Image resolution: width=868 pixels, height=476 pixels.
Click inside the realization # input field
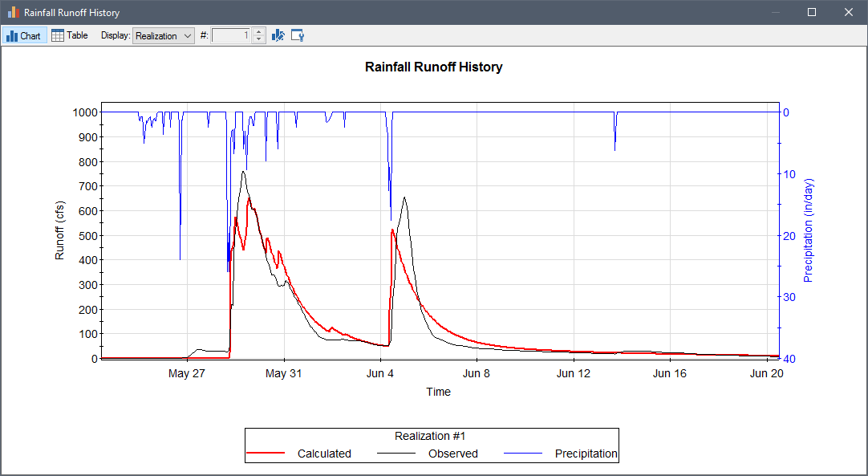point(233,35)
